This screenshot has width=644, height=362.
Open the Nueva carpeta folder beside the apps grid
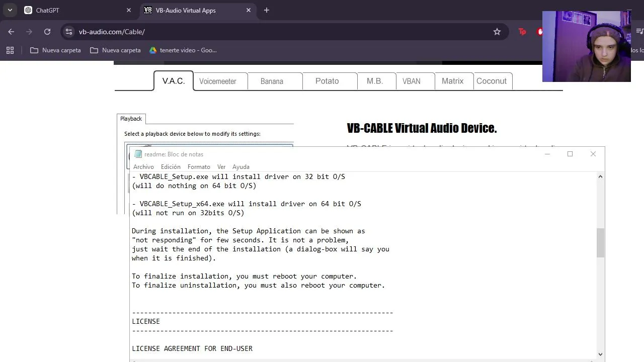tap(55, 50)
